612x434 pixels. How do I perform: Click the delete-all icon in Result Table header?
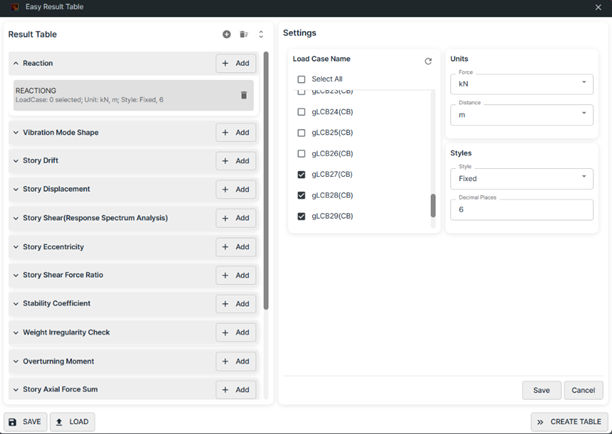tap(244, 34)
